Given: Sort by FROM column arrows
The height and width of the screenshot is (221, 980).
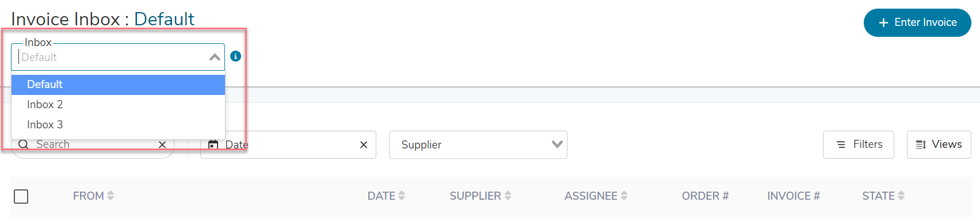Looking at the screenshot, I should (x=110, y=196).
